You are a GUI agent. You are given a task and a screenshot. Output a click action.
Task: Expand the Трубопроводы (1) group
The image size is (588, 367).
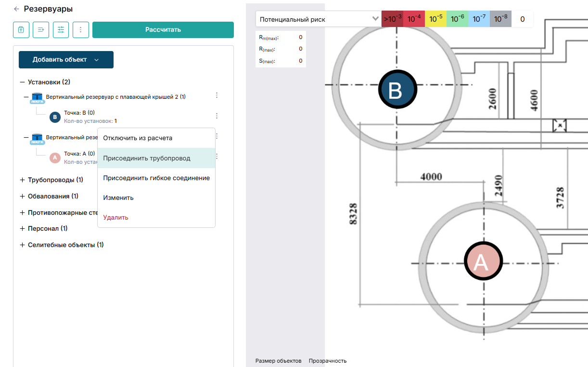(22, 180)
